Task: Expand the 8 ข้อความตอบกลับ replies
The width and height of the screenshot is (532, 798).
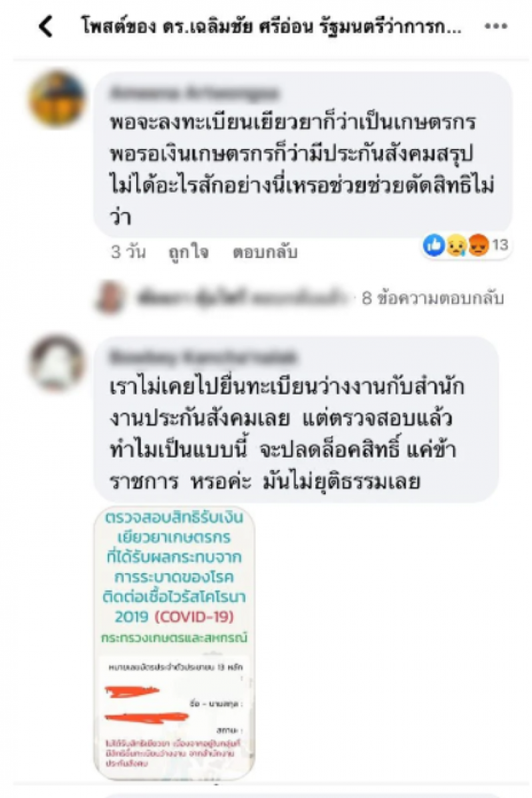Action: click(x=432, y=298)
